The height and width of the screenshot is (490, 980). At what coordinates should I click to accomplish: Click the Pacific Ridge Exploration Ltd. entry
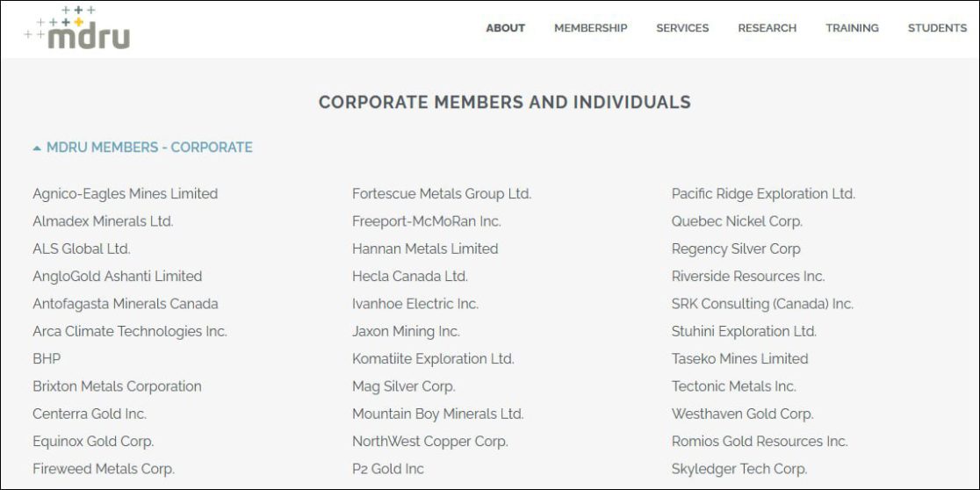[763, 194]
